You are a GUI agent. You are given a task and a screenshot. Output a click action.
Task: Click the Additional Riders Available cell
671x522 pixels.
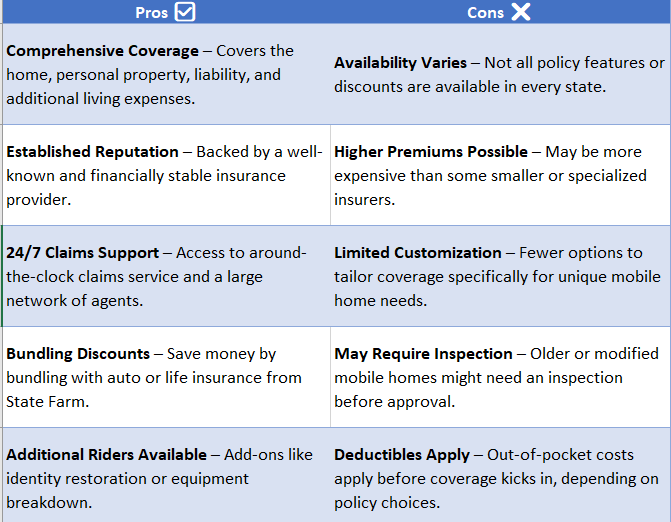pos(166,475)
